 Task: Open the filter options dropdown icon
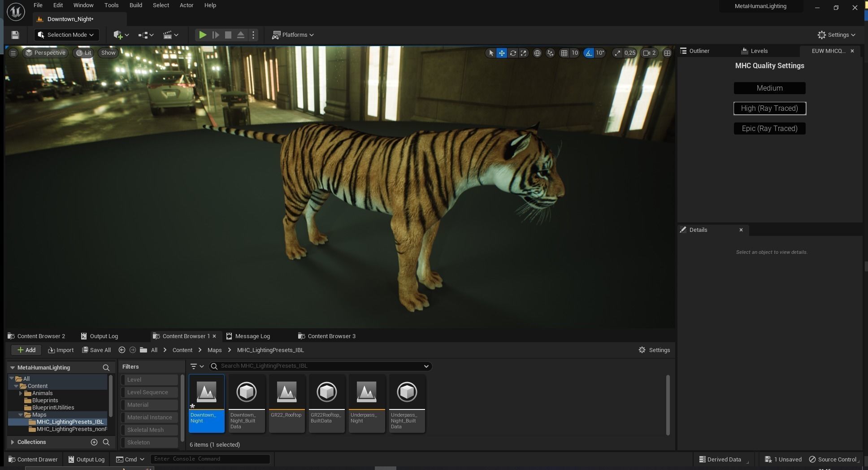tap(197, 366)
